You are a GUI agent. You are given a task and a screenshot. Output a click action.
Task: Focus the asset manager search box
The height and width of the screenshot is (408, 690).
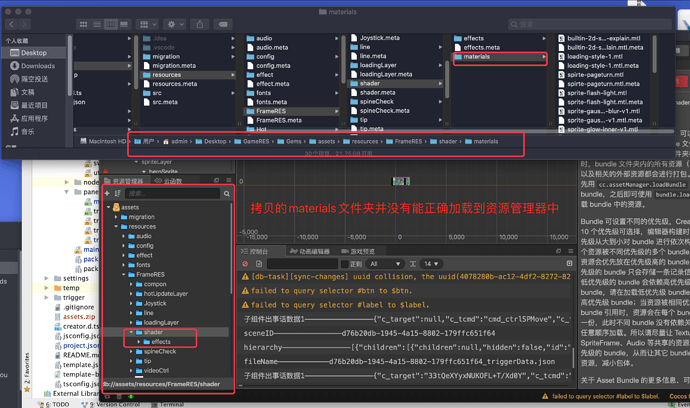(x=172, y=194)
